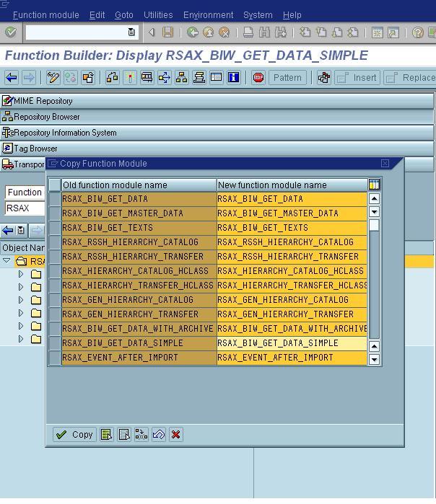
Task: Select row selector for RSAX_HIERARCHY_CATALOG_HCLASS
Action: [55, 271]
